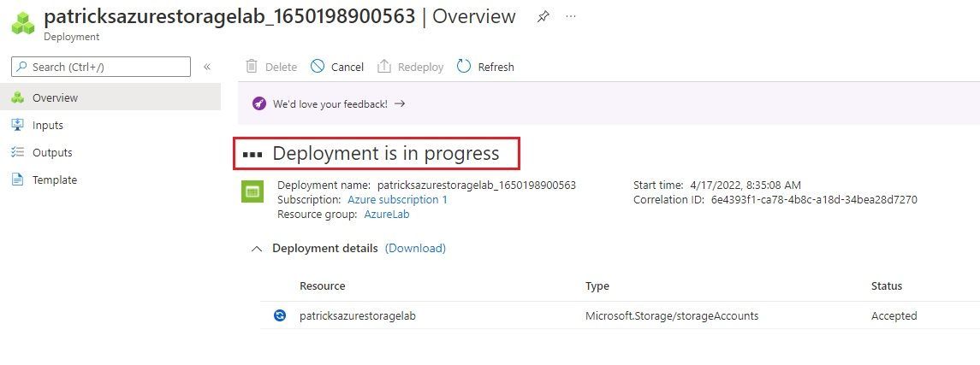Viewport: 980px width, 365px height.
Task: Click the green deployment cubes icon
Action: click(23, 23)
